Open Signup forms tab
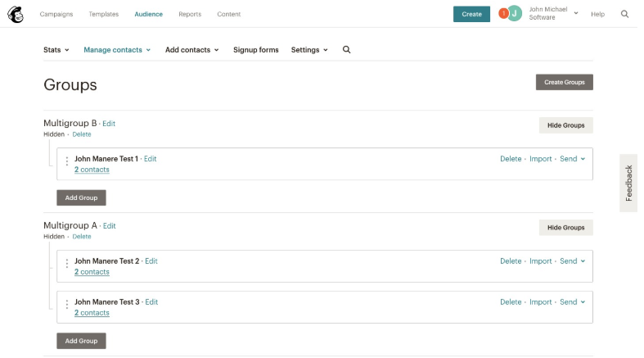644x358 pixels. [256, 50]
